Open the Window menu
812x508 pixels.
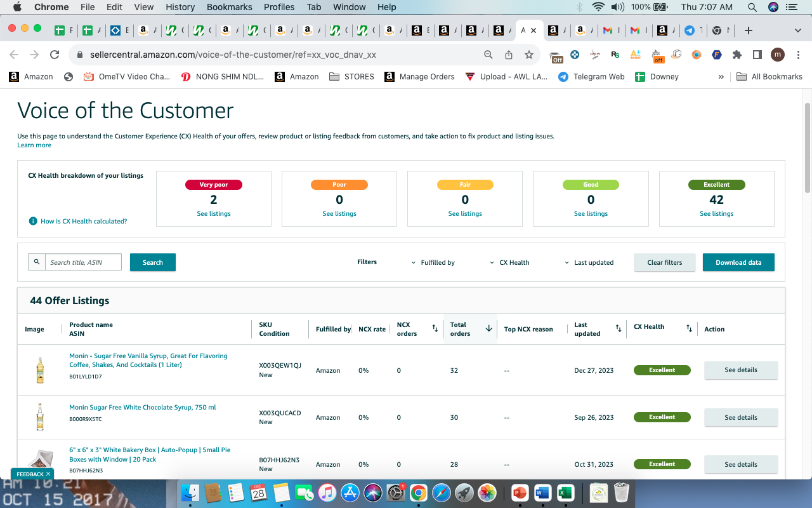349,7
